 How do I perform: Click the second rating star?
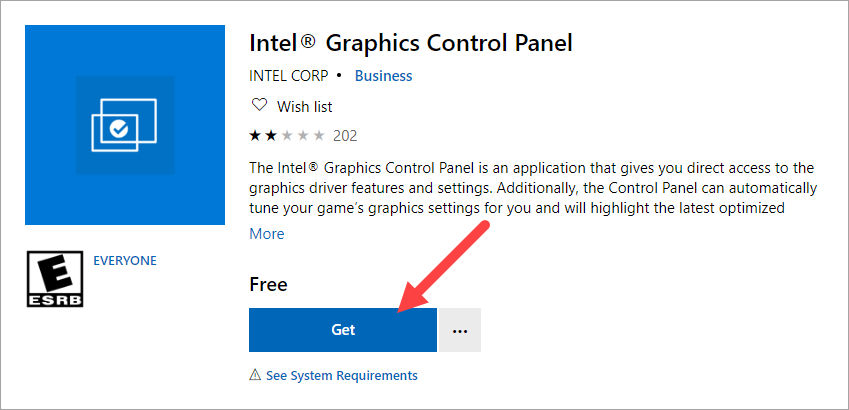pyautogui.click(x=271, y=136)
